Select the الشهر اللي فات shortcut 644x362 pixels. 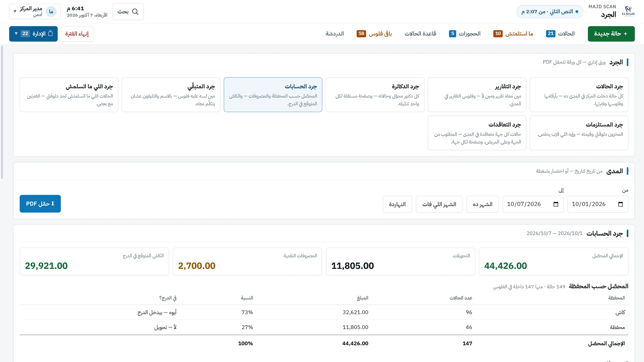point(439,204)
